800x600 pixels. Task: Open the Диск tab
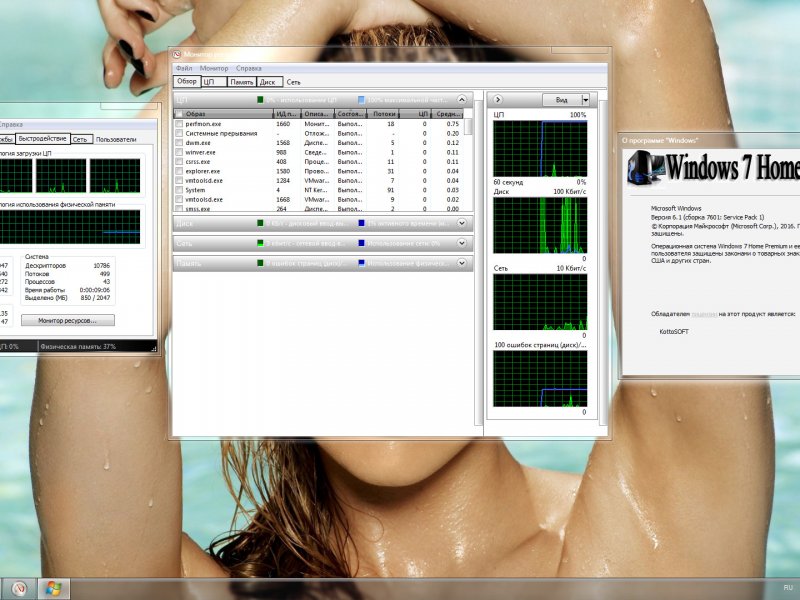(268, 82)
